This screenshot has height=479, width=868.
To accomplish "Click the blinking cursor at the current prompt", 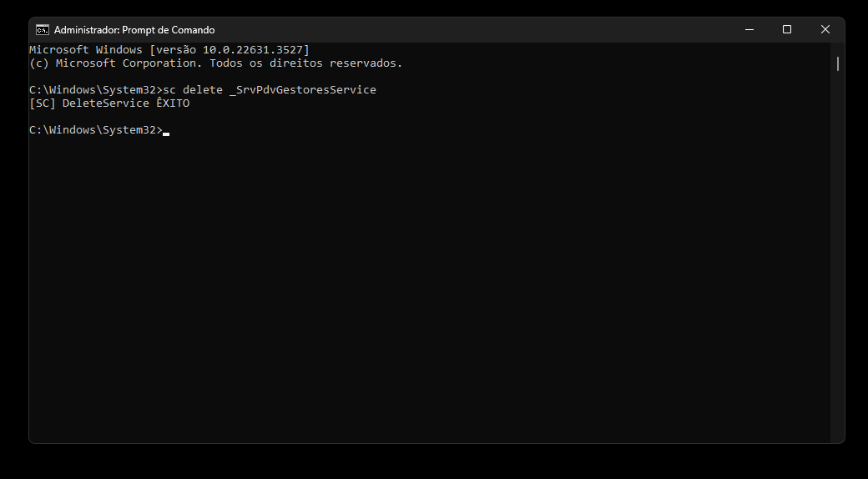I will tap(166, 131).
